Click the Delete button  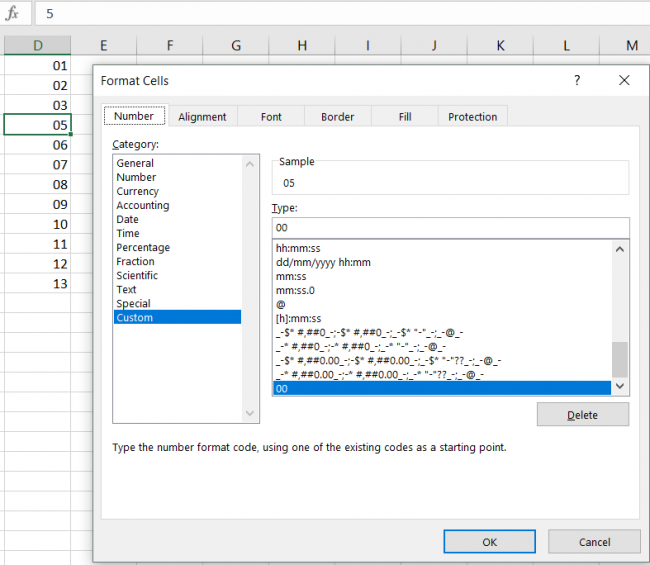tap(582, 415)
